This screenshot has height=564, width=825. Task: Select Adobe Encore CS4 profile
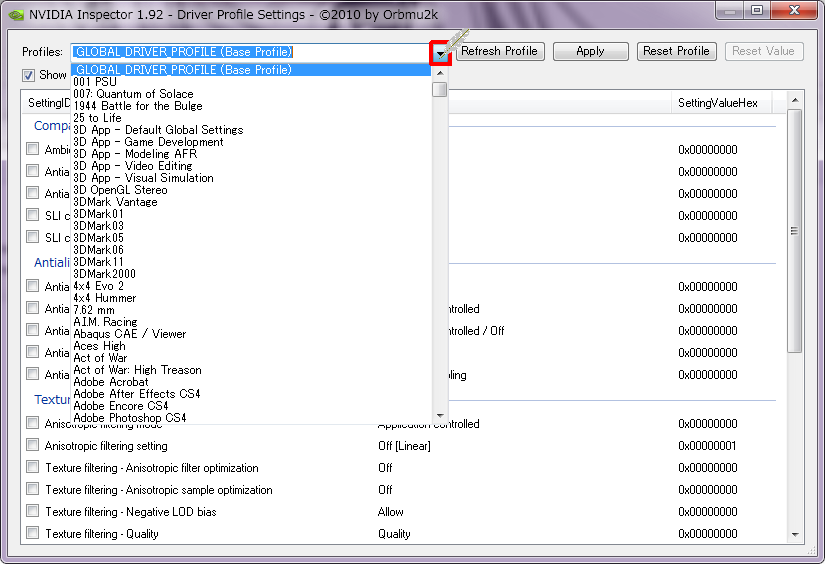pos(251,406)
